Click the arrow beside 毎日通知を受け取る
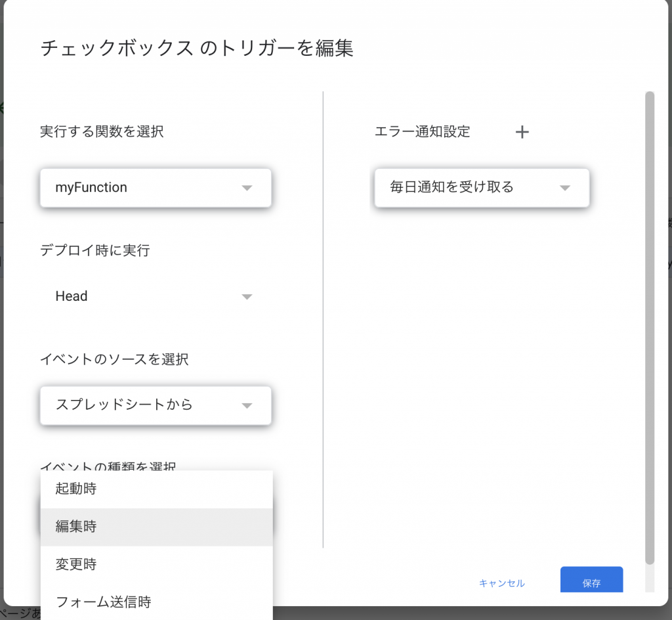This screenshot has width=672, height=620. point(565,188)
